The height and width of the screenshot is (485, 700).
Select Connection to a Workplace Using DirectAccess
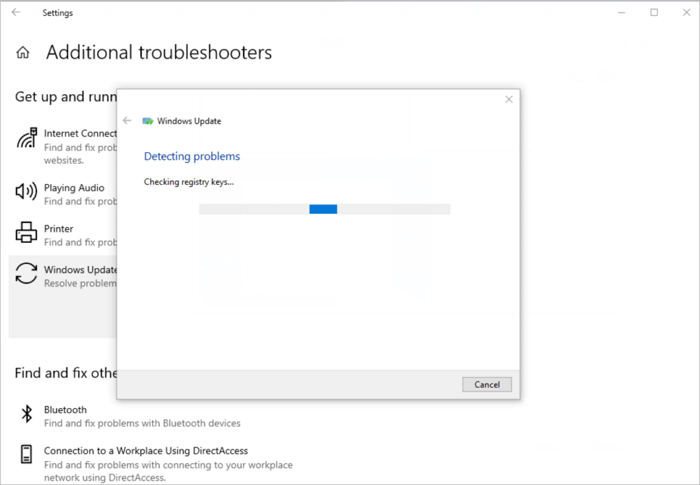tap(156, 464)
